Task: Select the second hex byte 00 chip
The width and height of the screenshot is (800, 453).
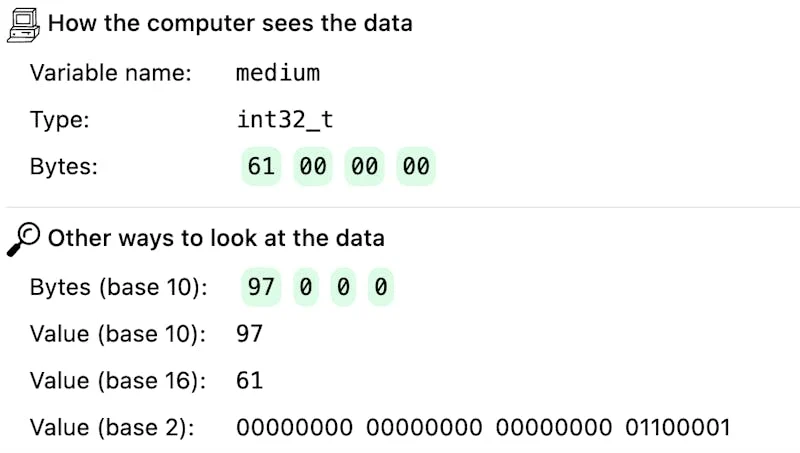Action: pos(313,166)
